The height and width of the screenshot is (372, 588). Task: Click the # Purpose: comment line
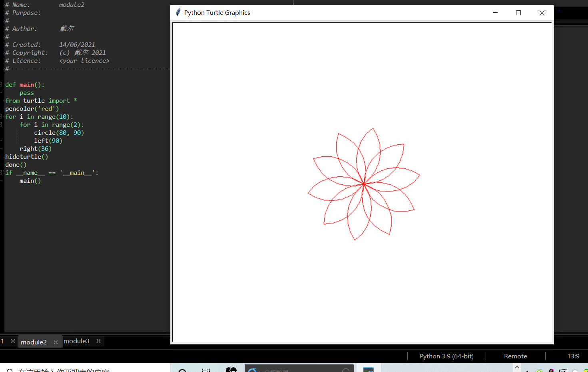[x=23, y=12]
